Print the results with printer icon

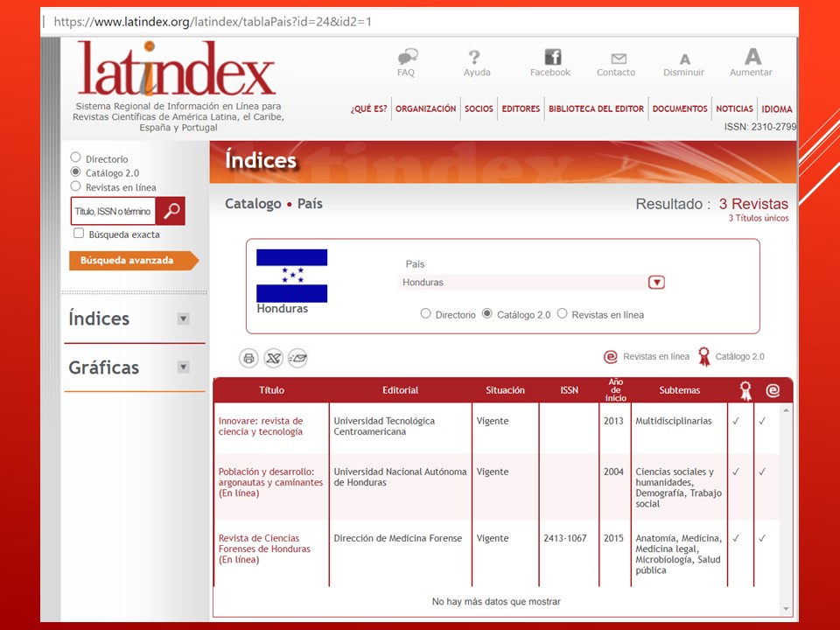pyautogui.click(x=248, y=359)
